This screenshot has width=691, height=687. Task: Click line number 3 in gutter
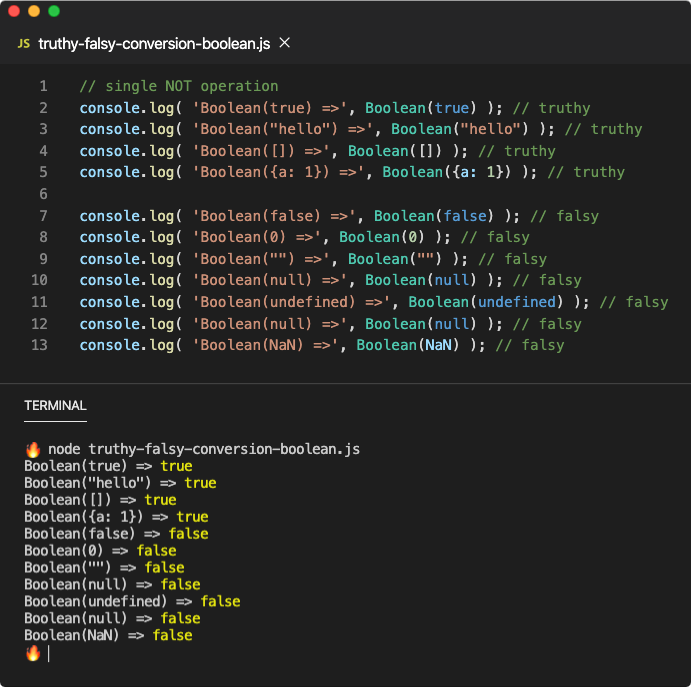tap(43, 129)
